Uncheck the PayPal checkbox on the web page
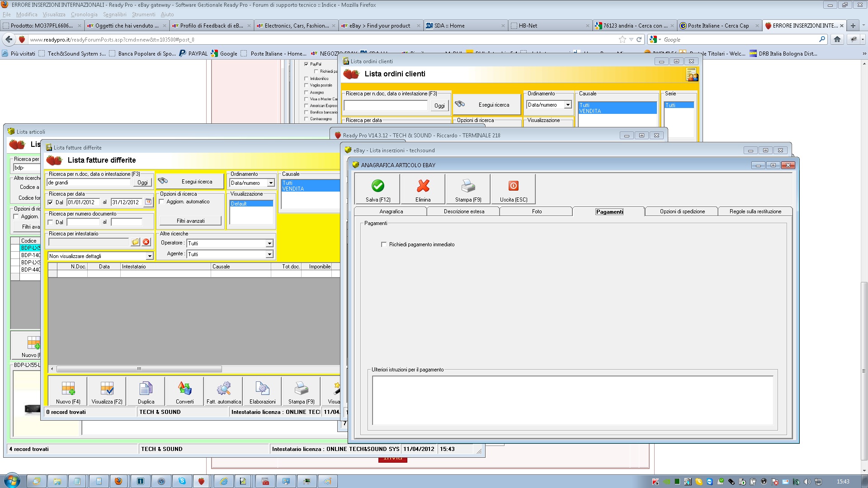Image resolution: width=868 pixels, height=488 pixels. (306, 64)
